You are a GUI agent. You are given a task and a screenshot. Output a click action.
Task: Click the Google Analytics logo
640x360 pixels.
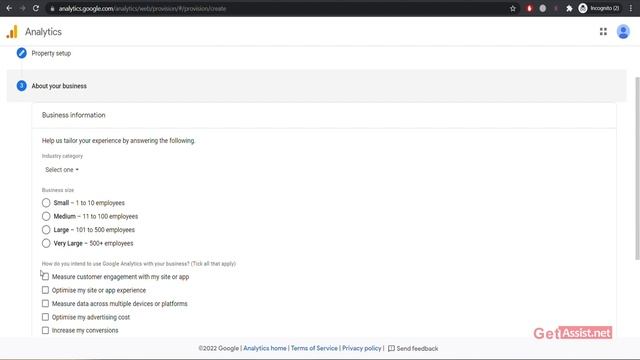click(12, 32)
